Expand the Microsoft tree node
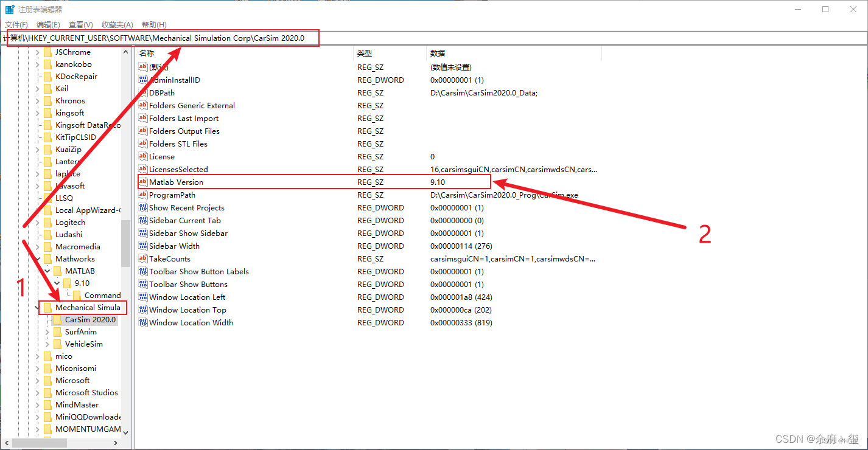Screen dimensions: 868x450 (x=38, y=380)
